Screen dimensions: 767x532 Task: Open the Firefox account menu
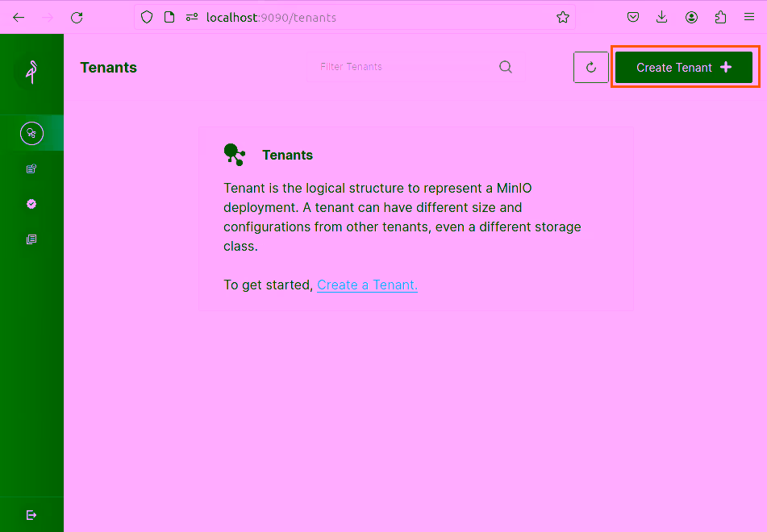[x=691, y=17]
